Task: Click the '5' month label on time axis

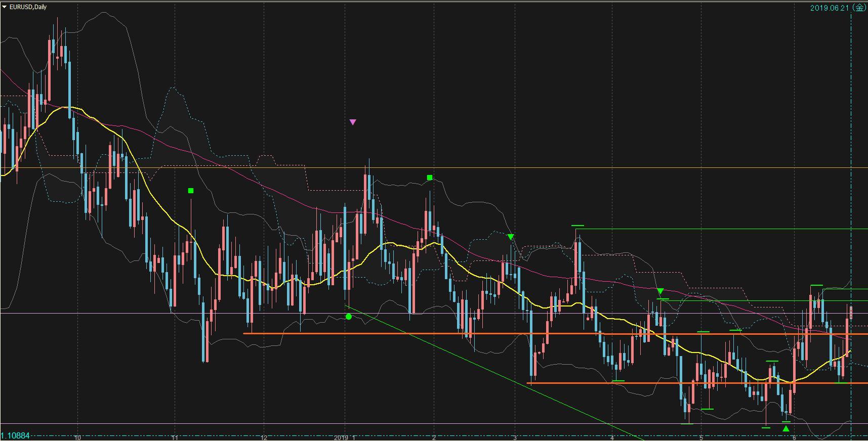Action: point(701,437)
